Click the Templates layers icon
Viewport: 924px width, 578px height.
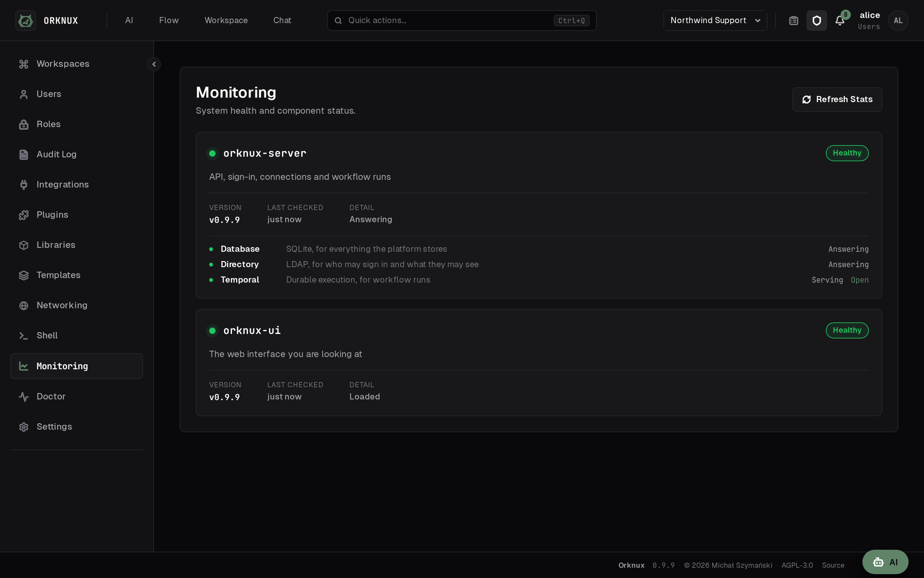[x=24, y=276]
